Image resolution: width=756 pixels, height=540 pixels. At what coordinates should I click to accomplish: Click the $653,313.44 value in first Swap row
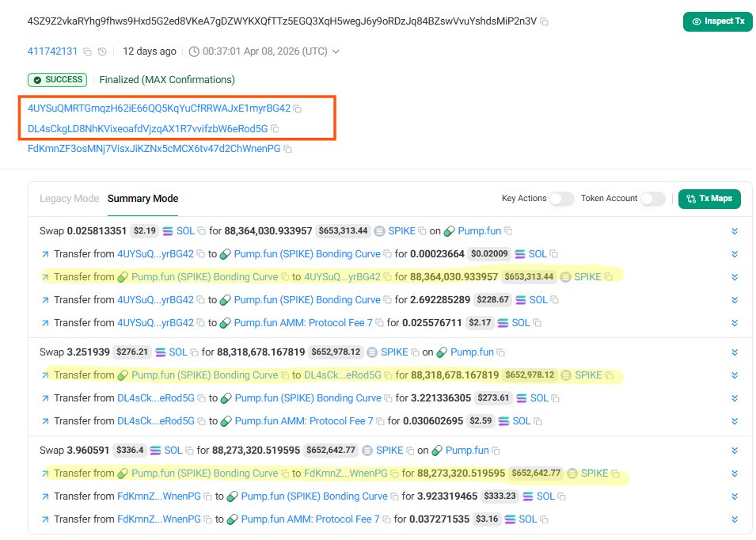coord(344,231)
